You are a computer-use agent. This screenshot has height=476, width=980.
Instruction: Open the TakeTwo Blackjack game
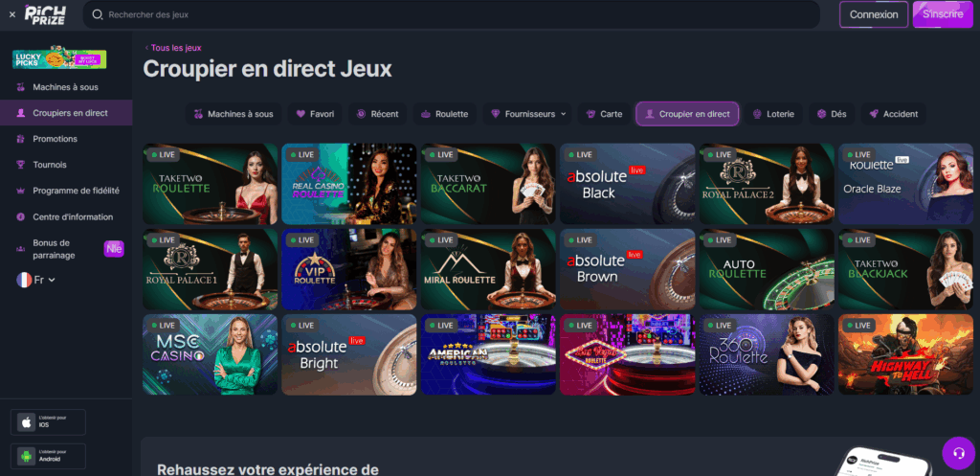pos(905,269)
